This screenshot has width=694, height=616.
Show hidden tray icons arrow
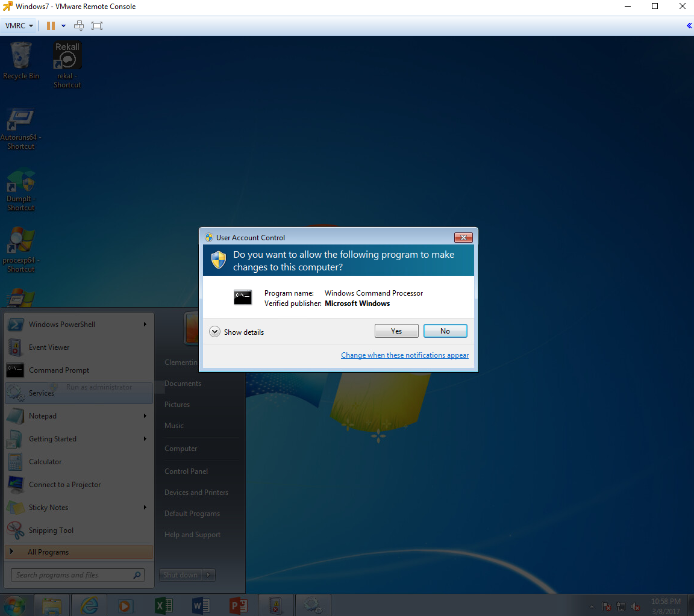coord(592,606)
